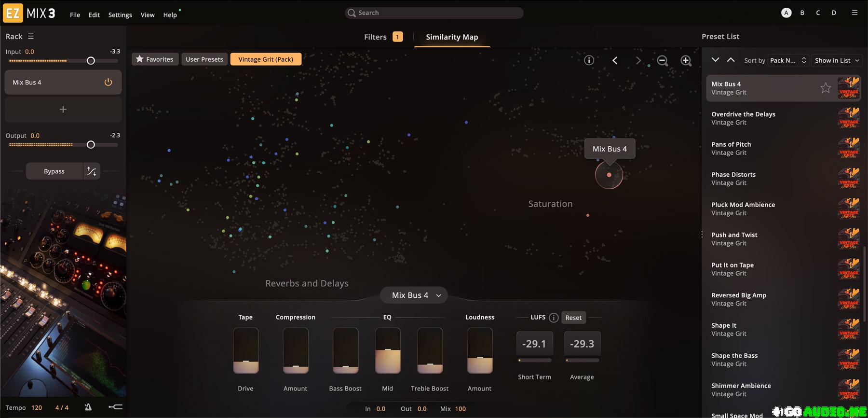Select snapshot B

(x=802, y=13)
